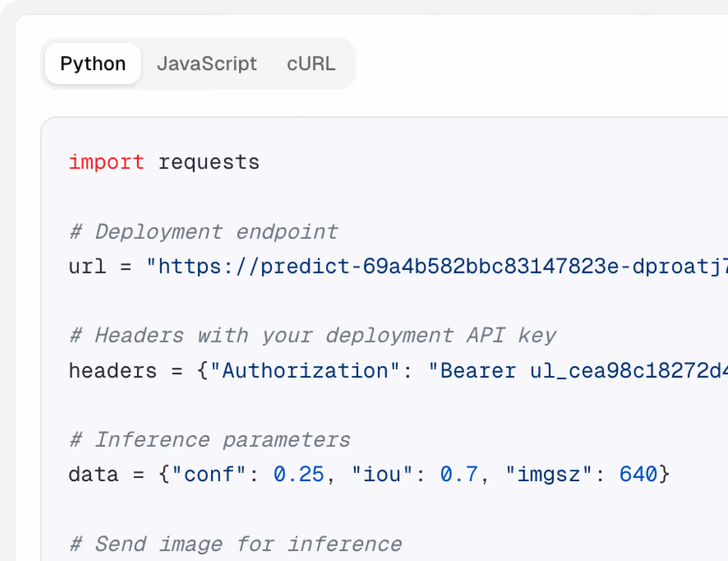The width and height of the screenshot is (728, 561).
Task: Switch to the cURL tab
Action: 310,64
